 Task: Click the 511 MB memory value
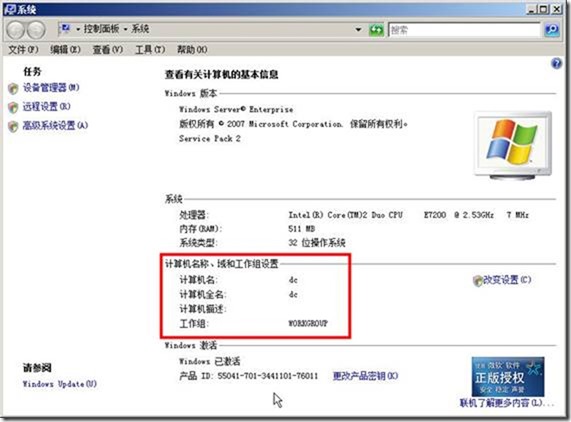(302, 229)
